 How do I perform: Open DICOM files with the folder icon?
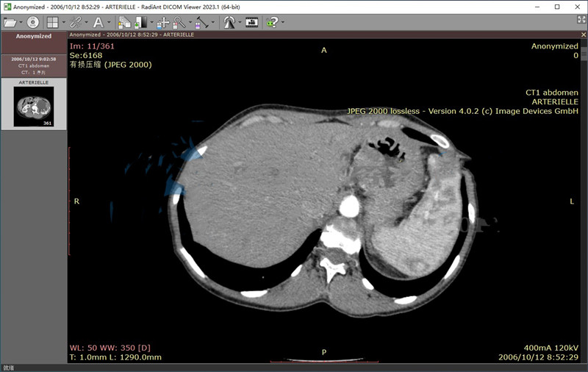pyautogui.click(x=10, y=23)
